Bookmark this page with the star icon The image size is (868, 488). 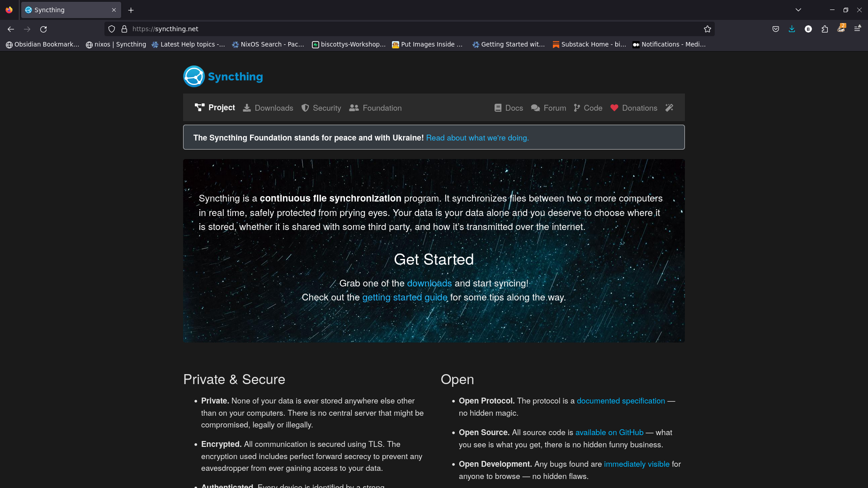pyautogui.click(x=708, y=29)
